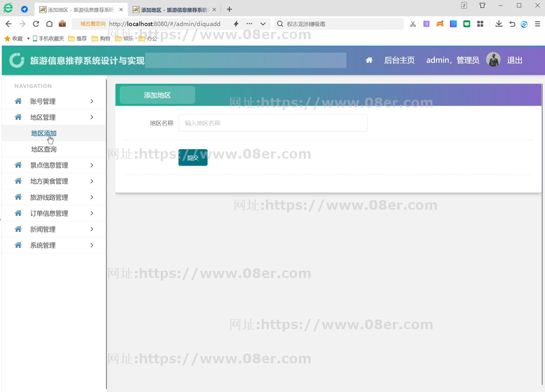Go back with the back arrow
Viewport: 545px width, 392px height.
9,24
